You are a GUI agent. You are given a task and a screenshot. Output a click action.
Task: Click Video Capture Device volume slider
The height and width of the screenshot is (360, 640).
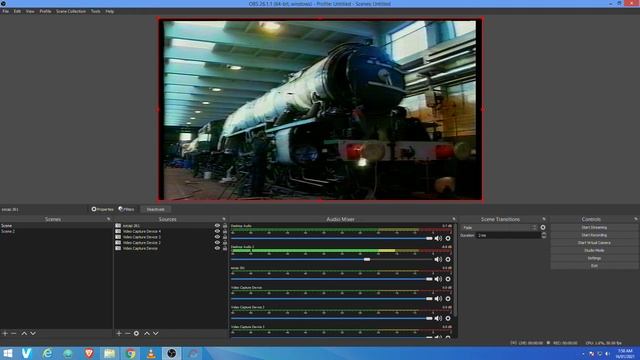tap(332, 299)
